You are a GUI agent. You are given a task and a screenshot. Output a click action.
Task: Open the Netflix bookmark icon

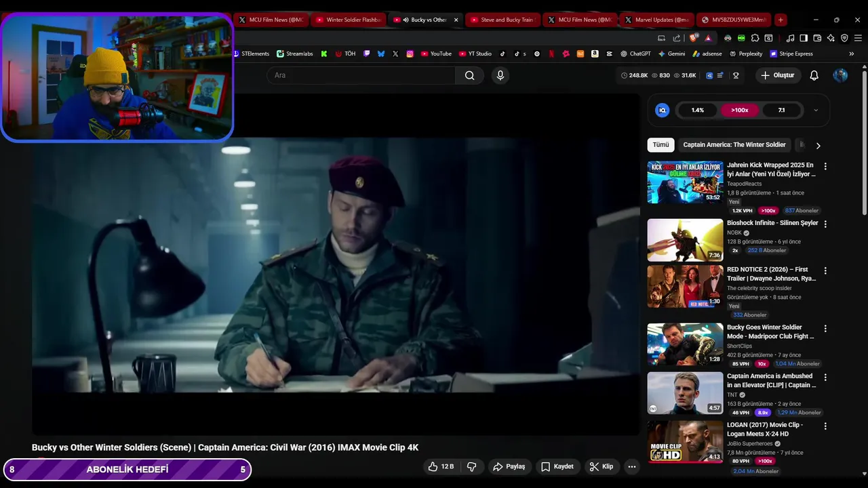(551, 54)
